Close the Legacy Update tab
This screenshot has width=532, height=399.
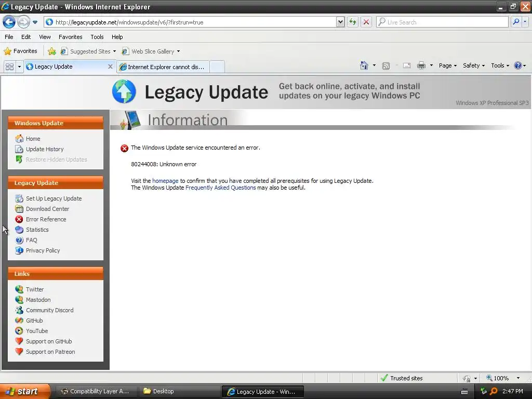110,66
